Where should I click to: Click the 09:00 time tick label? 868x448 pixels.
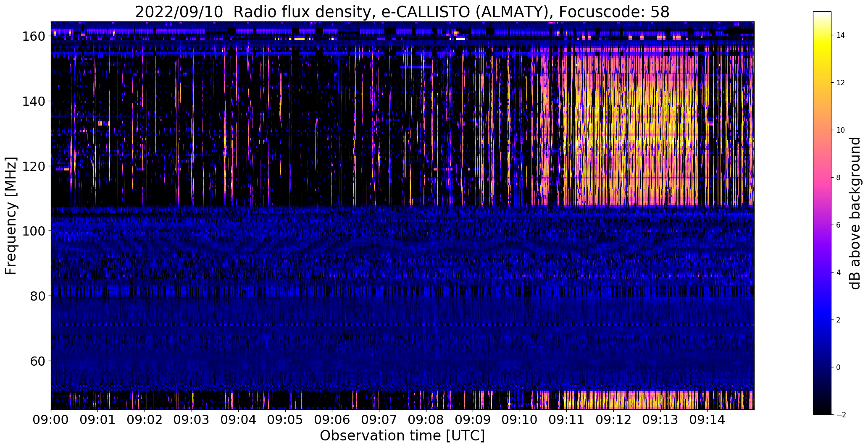(x=51, y=419)
